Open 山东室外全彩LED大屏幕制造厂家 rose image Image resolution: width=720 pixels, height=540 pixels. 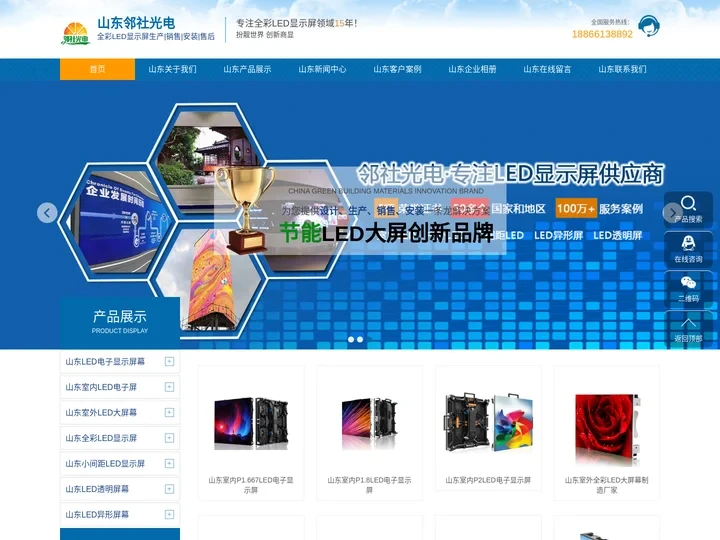pos(607,428)
